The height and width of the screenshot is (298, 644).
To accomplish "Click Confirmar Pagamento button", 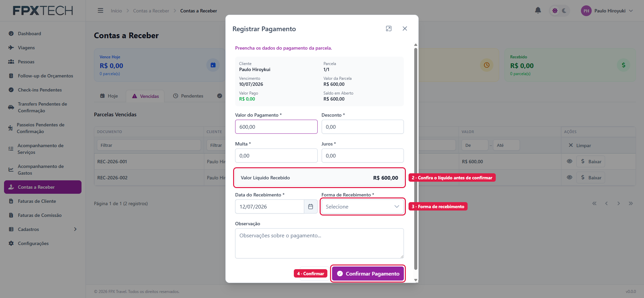I will coord(368,274).
